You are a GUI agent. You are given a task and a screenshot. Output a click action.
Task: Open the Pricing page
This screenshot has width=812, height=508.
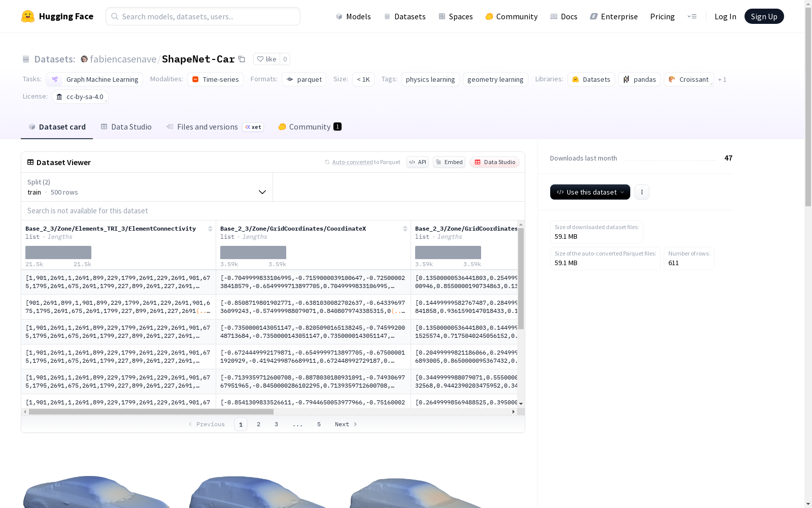662,16
